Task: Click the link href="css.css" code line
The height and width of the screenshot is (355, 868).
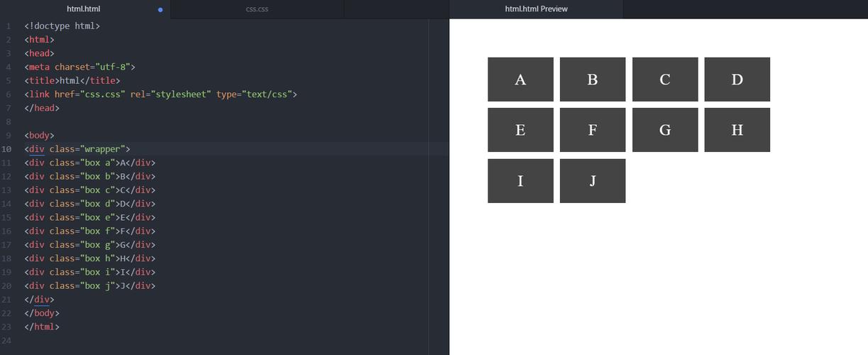Action: 160,94
